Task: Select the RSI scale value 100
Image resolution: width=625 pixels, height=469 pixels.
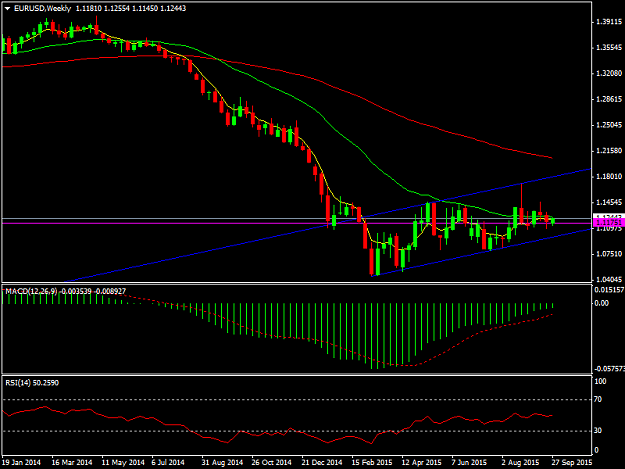Action: [600, 382]
